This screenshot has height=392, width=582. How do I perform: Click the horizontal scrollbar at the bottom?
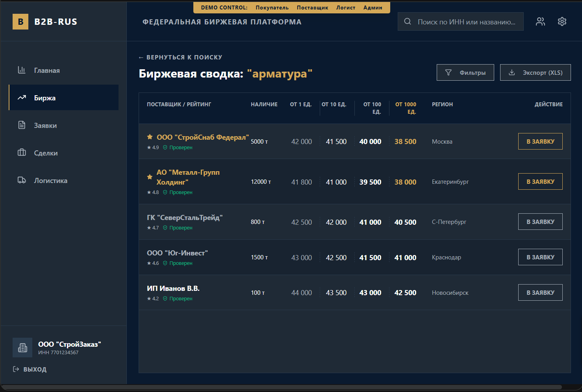click(282, 387)
